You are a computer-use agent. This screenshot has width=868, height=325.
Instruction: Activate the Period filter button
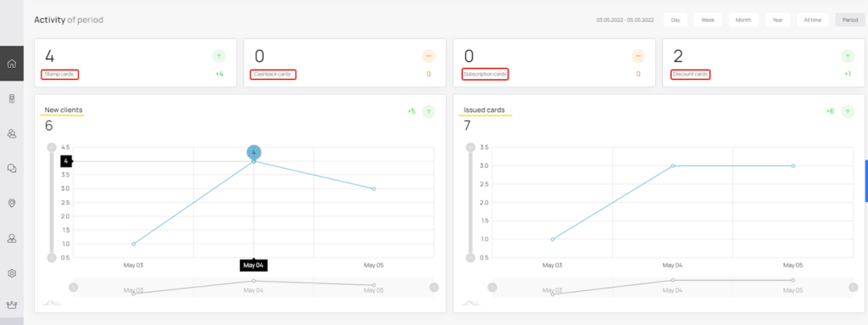point(849,20)
